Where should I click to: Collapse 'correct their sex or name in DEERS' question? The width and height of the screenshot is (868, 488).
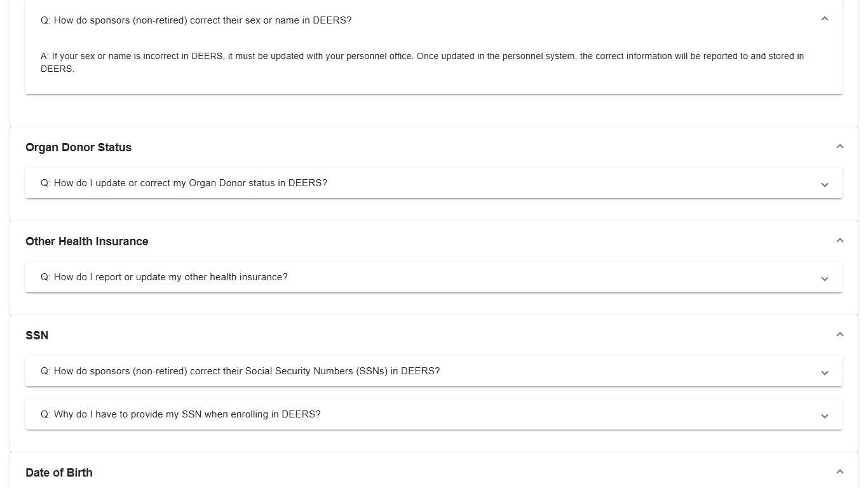(x=196, y=20)
